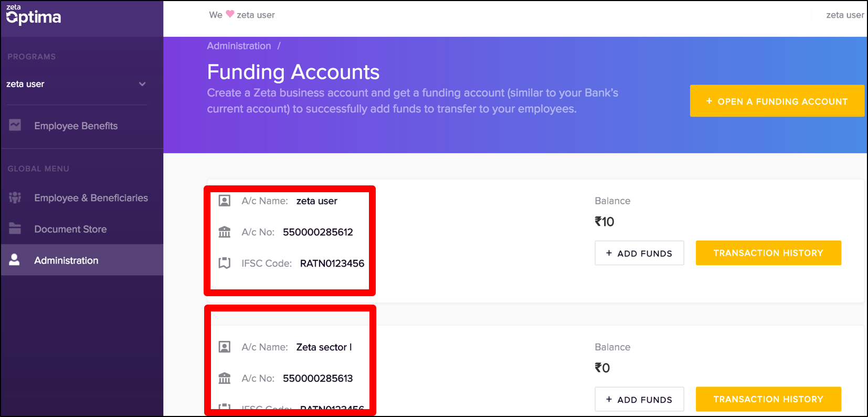Click the Document Store folder icon

15,228
